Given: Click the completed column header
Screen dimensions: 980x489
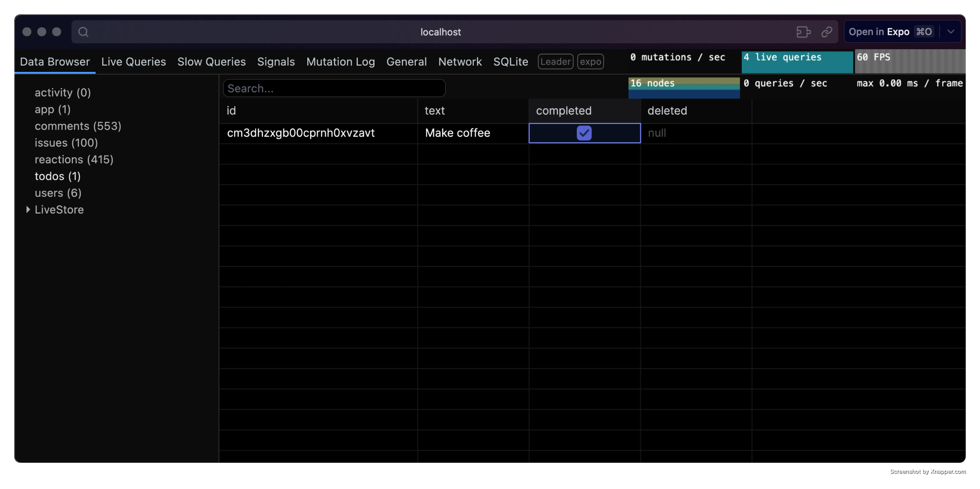Looking at the screenshot, I should coord(584,111).
